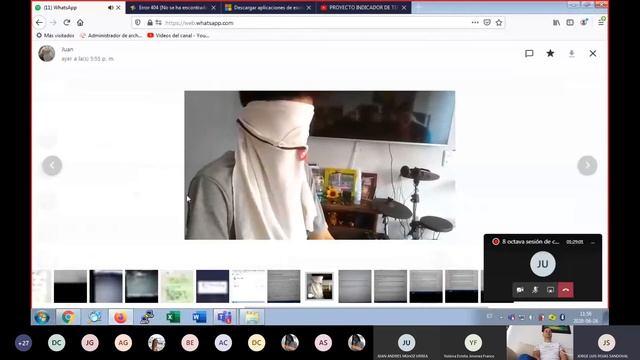
Task: Open Más visitados bookmark folder
Action: 56,36
